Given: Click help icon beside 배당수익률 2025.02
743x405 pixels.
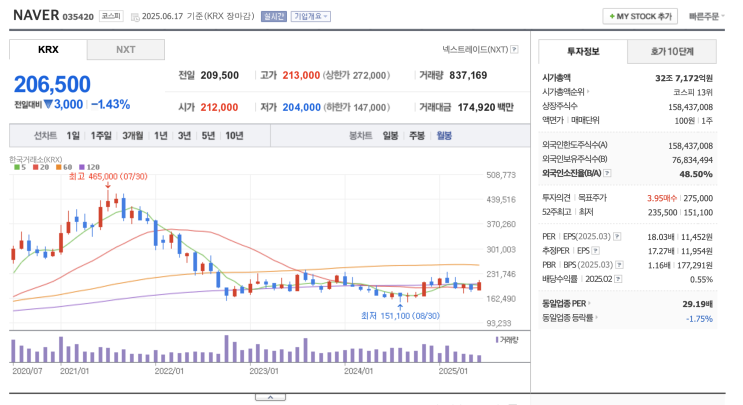Looking at the screenshot, I should [618, 279].
